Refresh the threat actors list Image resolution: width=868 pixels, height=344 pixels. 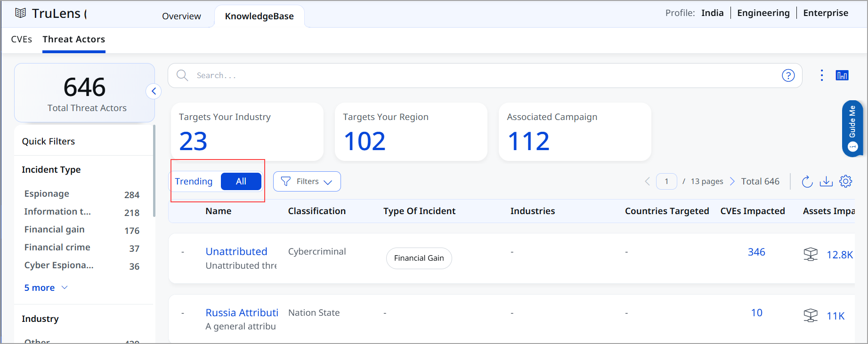coord(807,181)
